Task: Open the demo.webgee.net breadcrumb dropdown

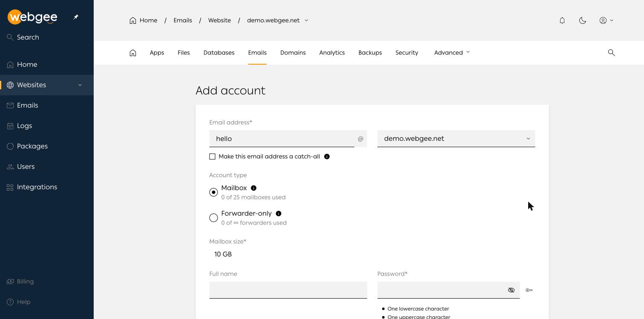Action: [x=278, y=20]
